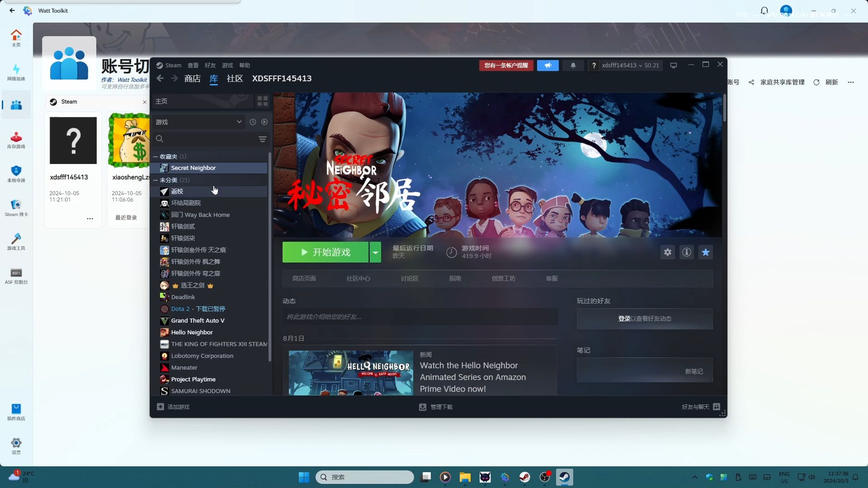Open the library games sidebar icon

point(16,140)
